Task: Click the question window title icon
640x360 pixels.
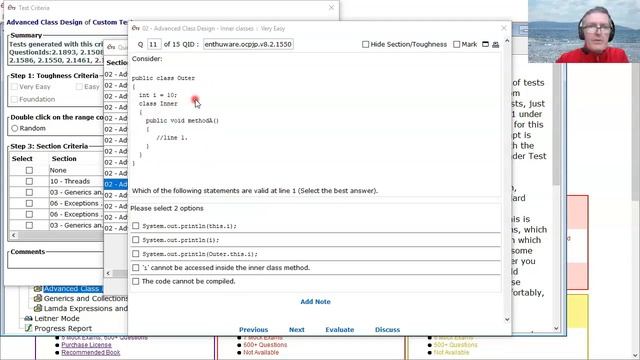Action: [x=136, y=28]
